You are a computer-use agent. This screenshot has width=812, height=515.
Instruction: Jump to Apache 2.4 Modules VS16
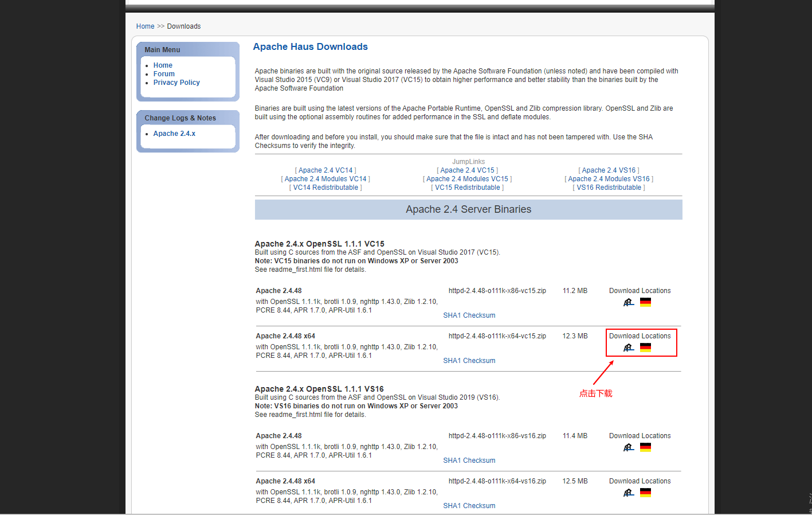tap(609, 179)
